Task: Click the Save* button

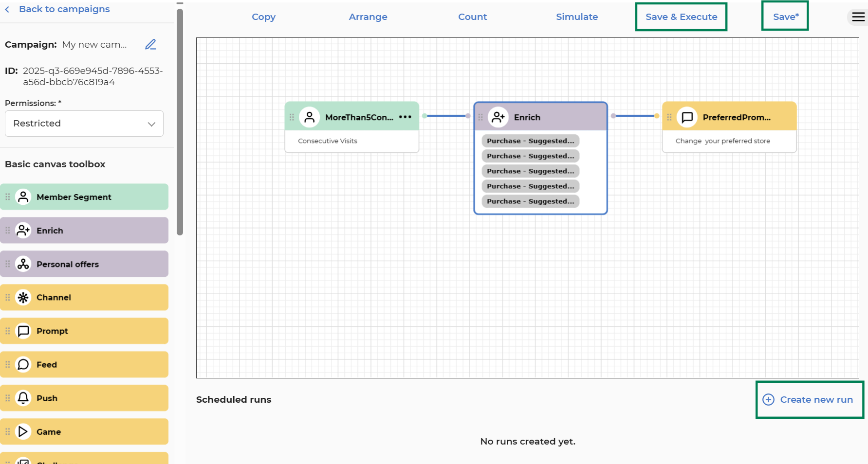Action: point(785,16)
